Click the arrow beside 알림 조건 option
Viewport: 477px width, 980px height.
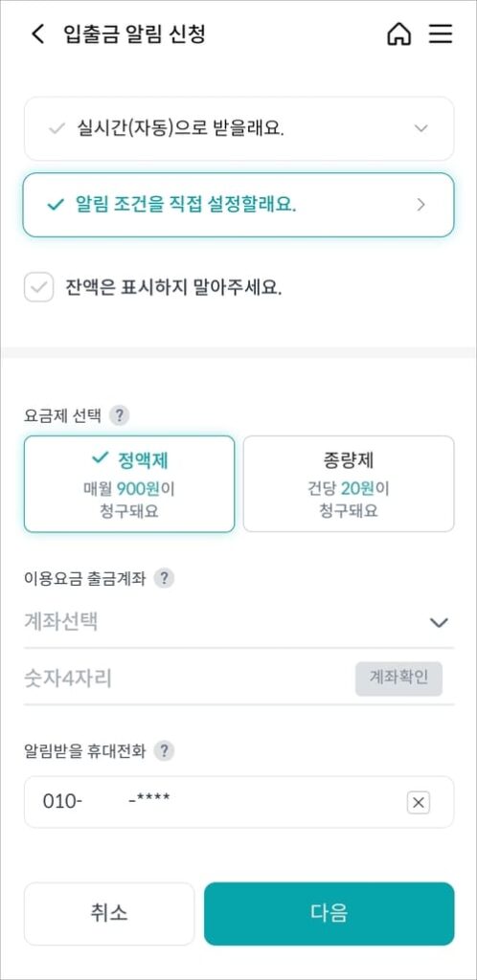click(421, 205)
